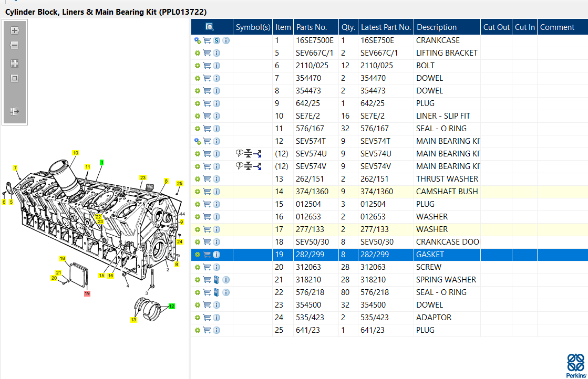The height and width of the screenshot is (379, 588).
Task: Add the CRANKCASE row to cart
Action: click(x=207, y=40)
